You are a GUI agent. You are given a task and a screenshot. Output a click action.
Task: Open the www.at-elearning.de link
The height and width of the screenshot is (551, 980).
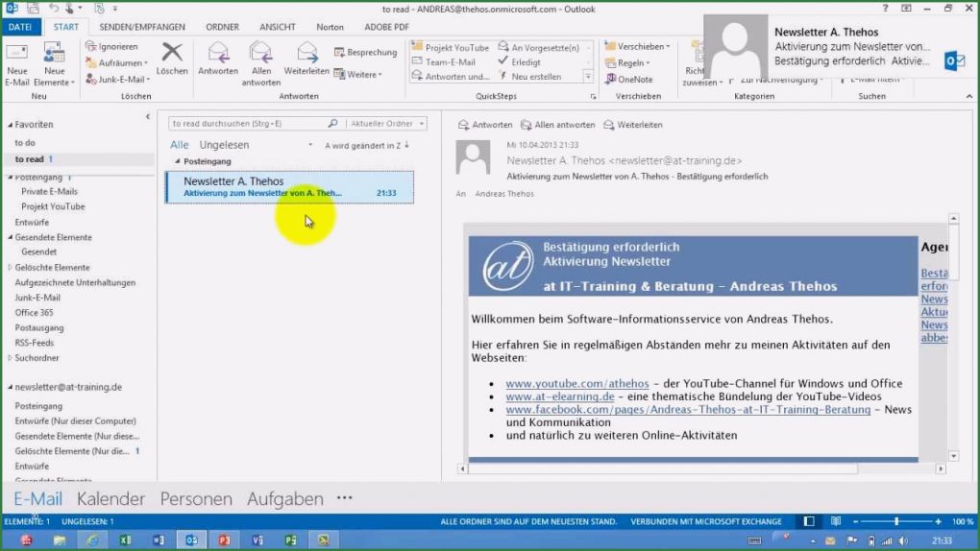[560, 396]
